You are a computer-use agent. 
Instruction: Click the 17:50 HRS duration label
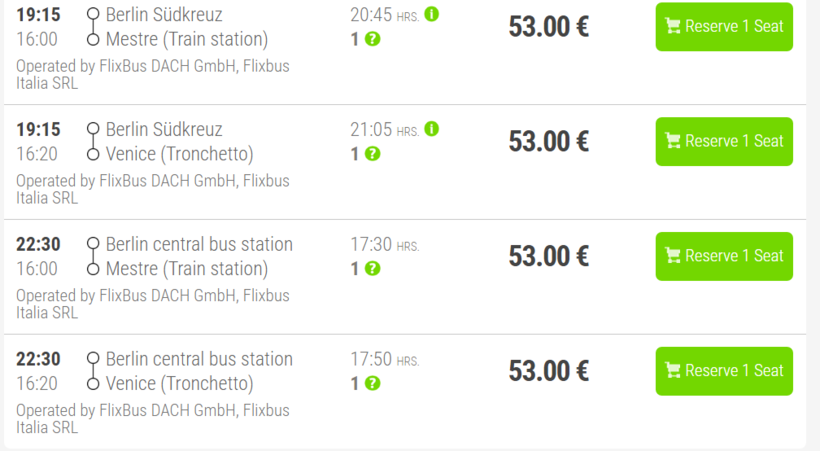[x=385, y=360]
